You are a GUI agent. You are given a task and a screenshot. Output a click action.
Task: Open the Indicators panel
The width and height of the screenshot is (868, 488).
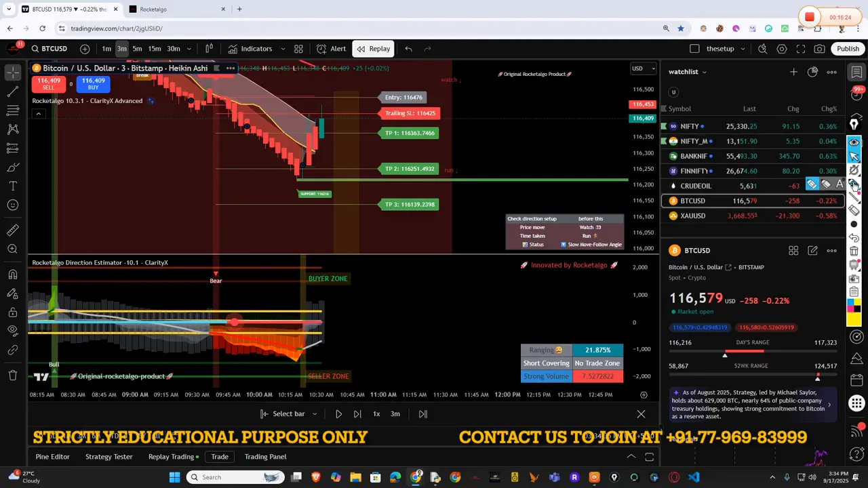pos(250,49)
